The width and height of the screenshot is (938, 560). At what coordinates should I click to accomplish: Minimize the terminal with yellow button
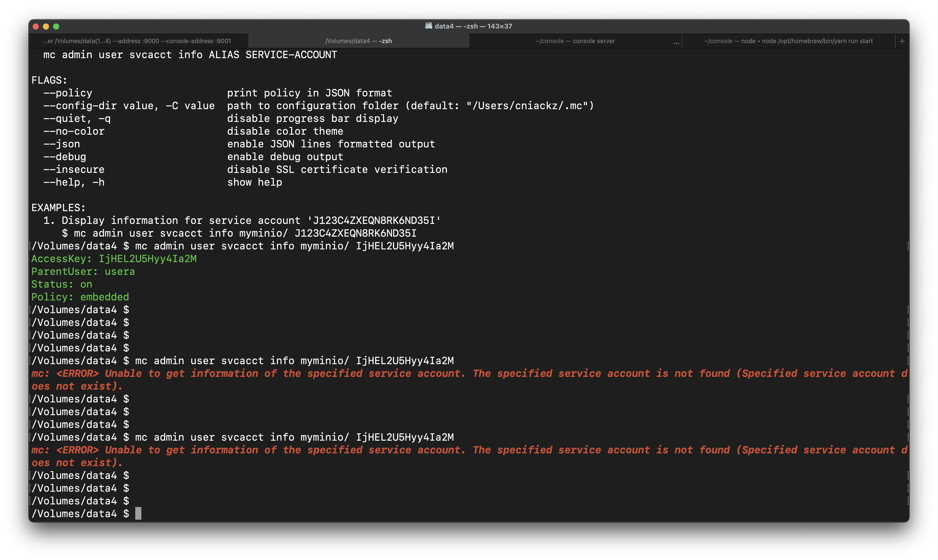(46, 27)
